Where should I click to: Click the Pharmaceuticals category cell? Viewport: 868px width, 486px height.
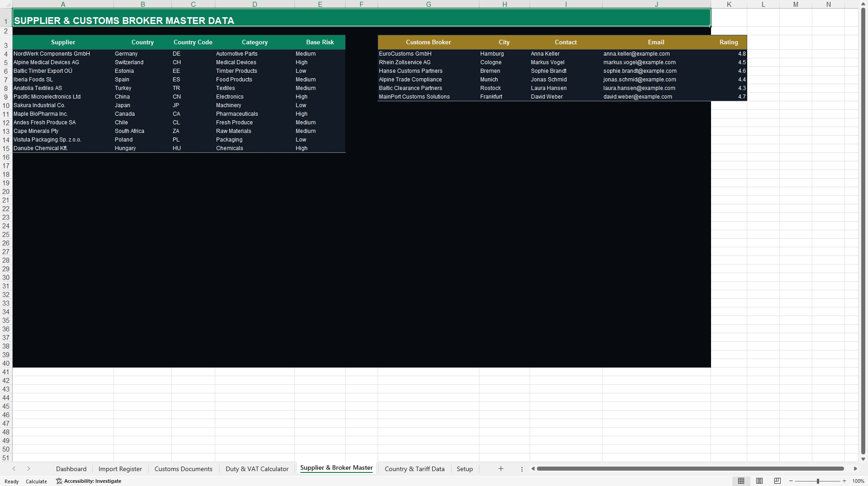tap(255, 114)
